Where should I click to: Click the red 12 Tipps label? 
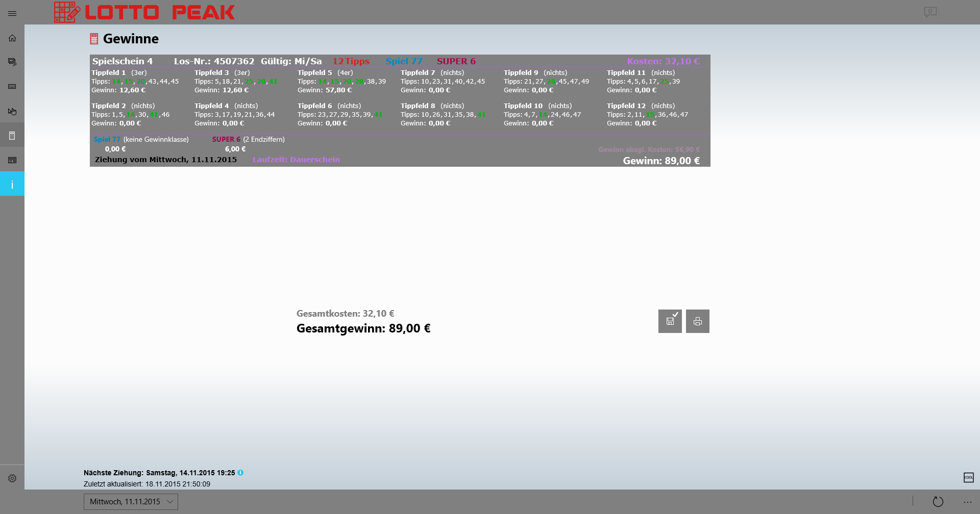point(351,61)
